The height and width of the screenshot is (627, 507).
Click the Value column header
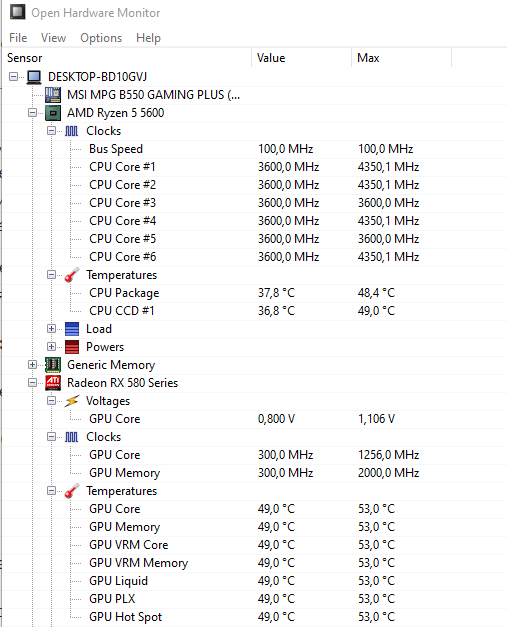tap(301, 58)
